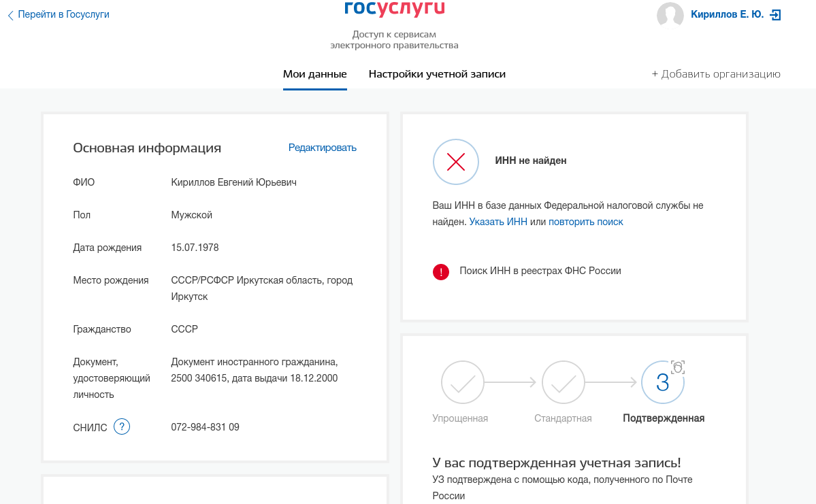Click the СНИЛС question mark help icon

tap(122, 427)
